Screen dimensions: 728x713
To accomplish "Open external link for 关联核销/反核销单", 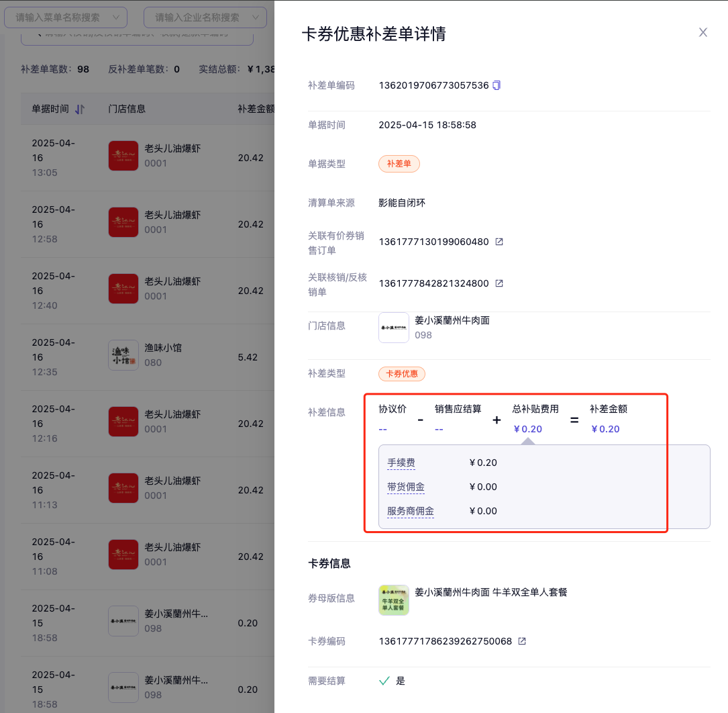I will (499, 283).
